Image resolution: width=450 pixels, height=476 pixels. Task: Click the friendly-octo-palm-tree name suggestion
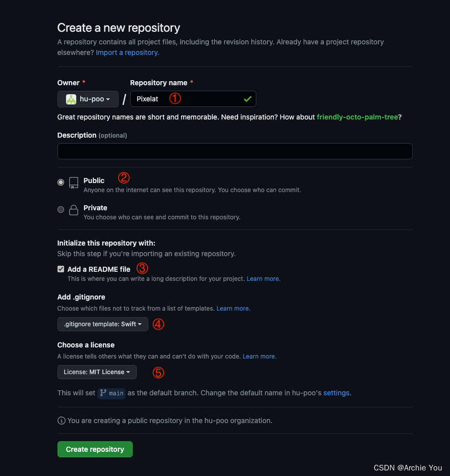coord(358,117)
